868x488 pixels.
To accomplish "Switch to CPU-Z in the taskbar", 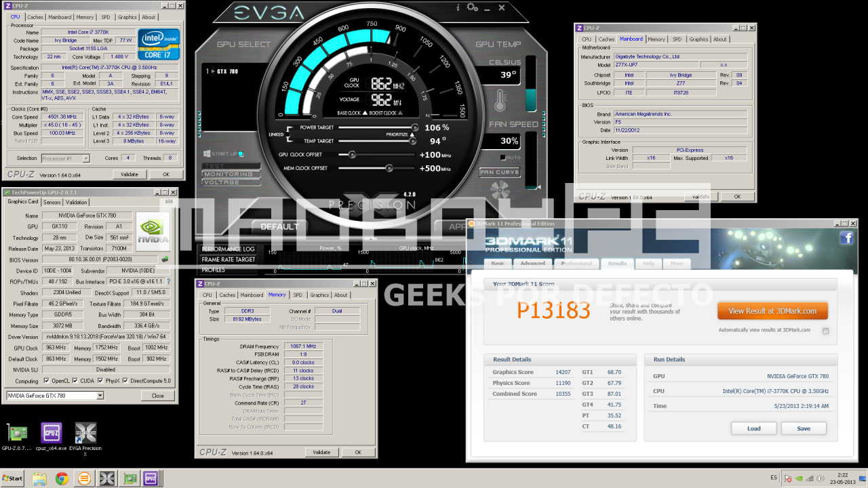I will coord(151,479).
